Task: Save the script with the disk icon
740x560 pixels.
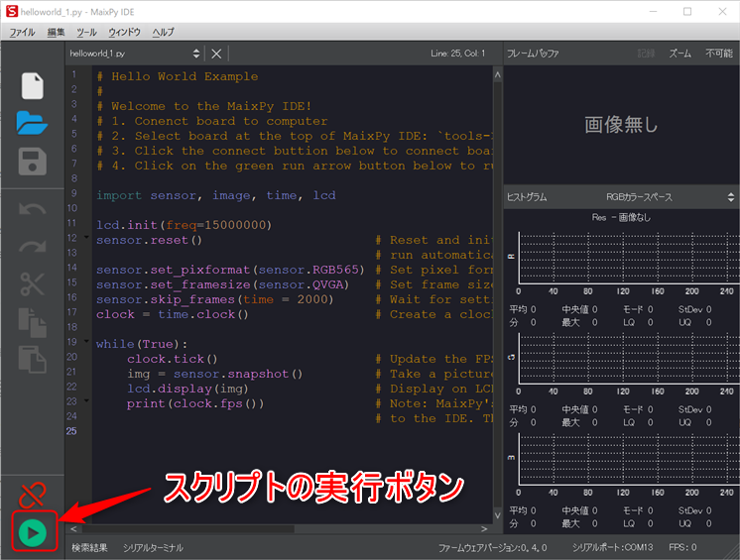Action: pyautogui.click(x=32, y=162)
